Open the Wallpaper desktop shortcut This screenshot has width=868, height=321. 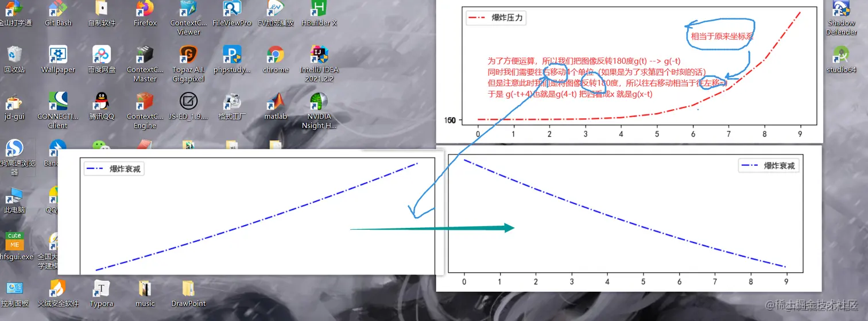[x=58, y=60]
